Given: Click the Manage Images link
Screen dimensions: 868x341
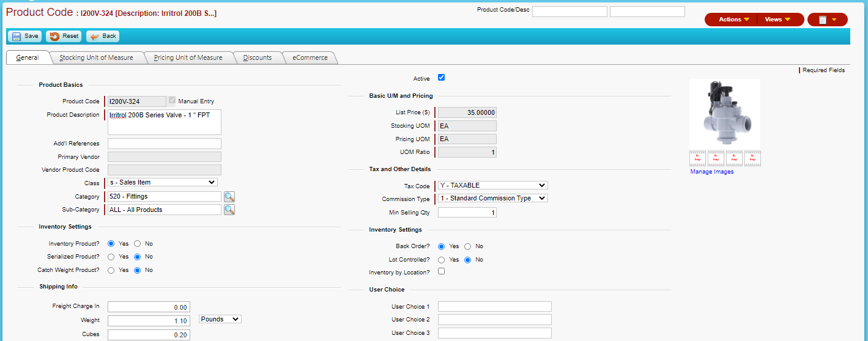Looking at the screenshot, I should pos(712,172).
